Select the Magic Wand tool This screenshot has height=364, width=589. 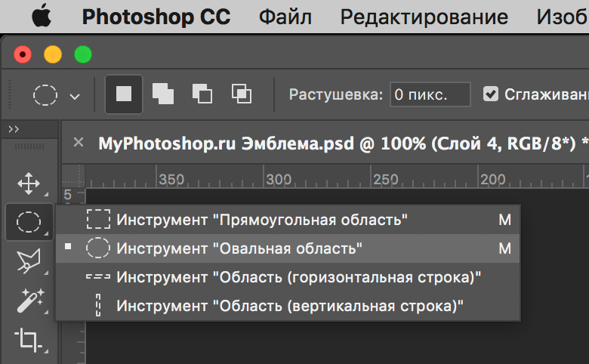coord(29,300)
